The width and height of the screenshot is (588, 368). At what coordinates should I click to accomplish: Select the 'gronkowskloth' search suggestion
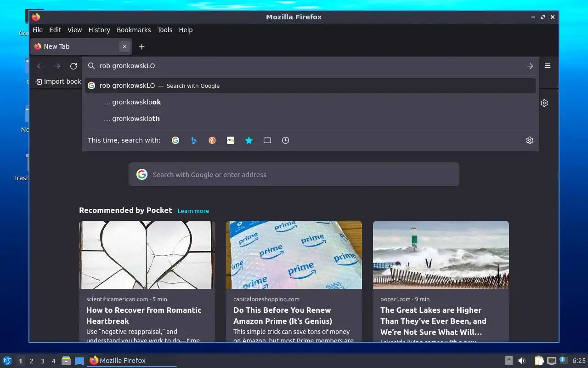[311, 119]
